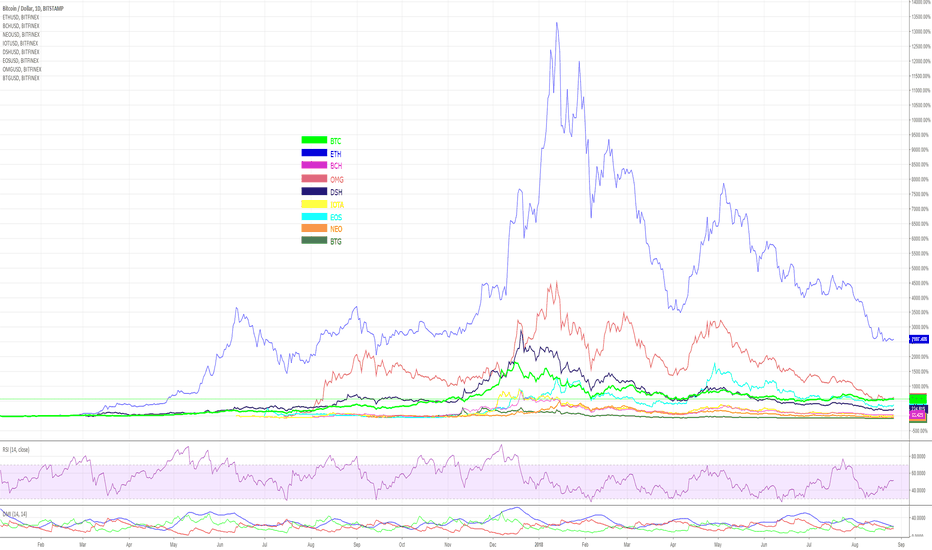
Task: Click the dark navy DSH legend swatch
Action: [x=314, y=191]
